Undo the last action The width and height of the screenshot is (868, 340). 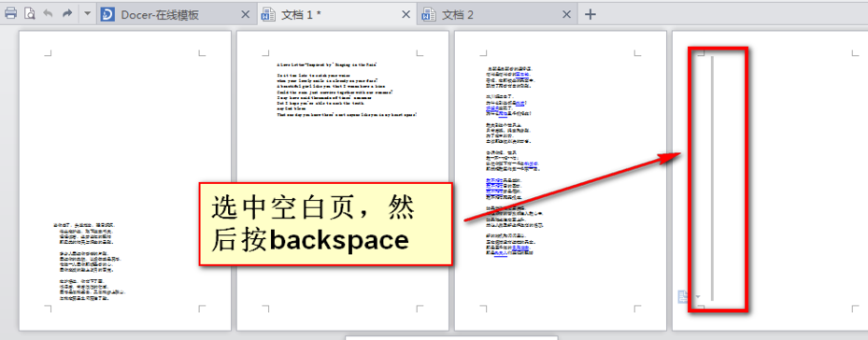click(x=49, y=14)
